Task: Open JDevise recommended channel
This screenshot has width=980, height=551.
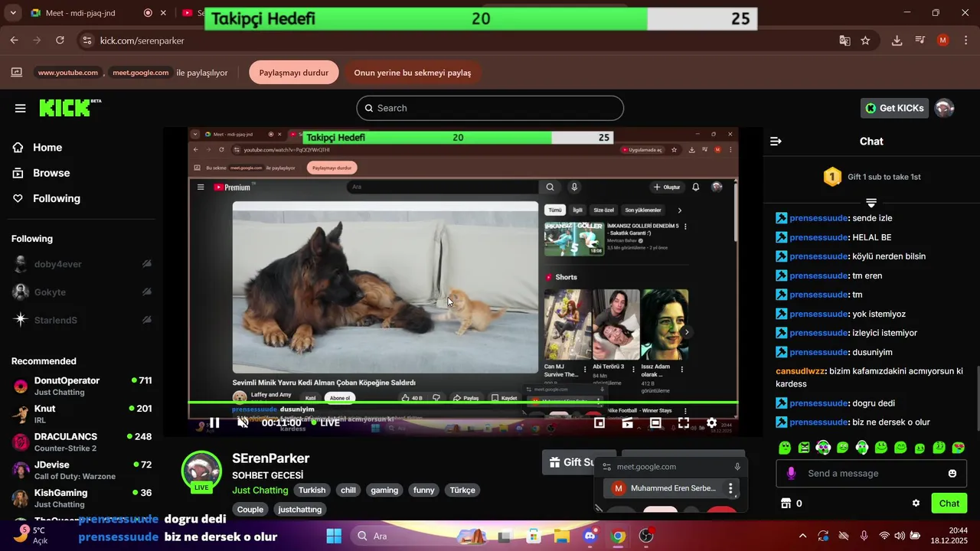Action: pyautogui.click(x=83, y=470)
